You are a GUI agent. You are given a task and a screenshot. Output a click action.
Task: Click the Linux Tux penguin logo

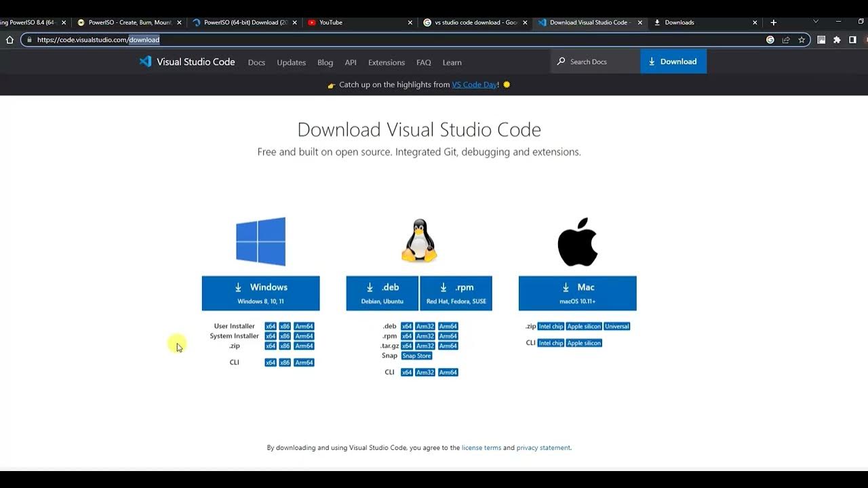[419, 241]
